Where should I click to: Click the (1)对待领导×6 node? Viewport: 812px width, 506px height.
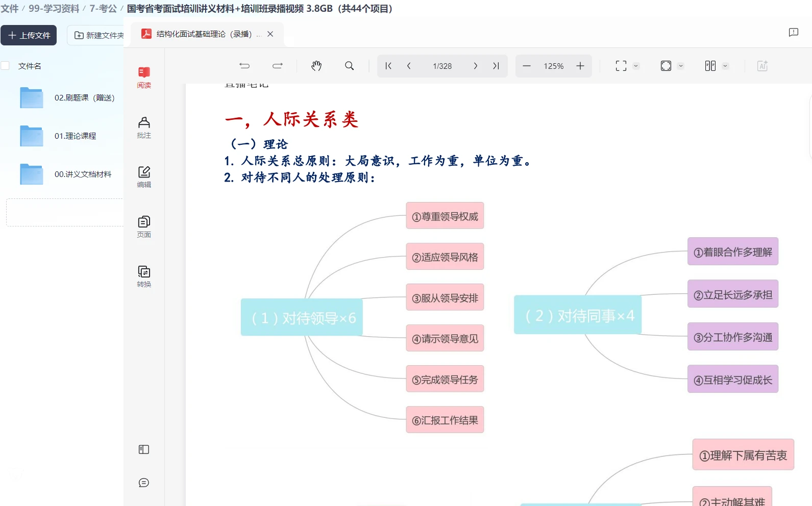pyautogui.click(x=302, y=317)
